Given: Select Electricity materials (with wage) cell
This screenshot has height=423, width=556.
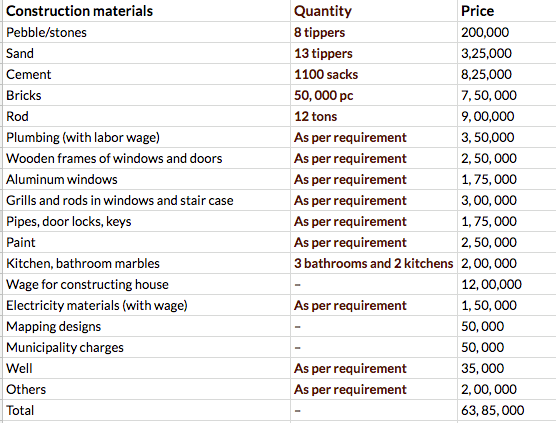Looking at the screenshot, I should [x=146, y=305].
